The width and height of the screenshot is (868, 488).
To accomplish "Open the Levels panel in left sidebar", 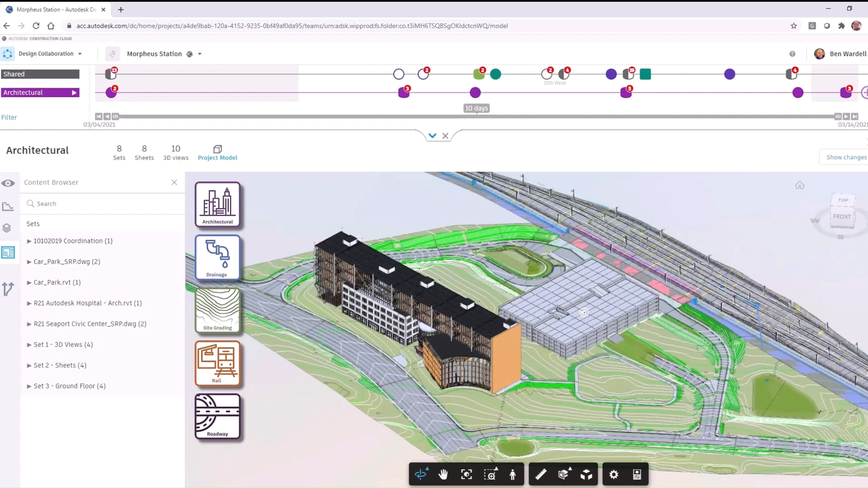I will [8, 206].
